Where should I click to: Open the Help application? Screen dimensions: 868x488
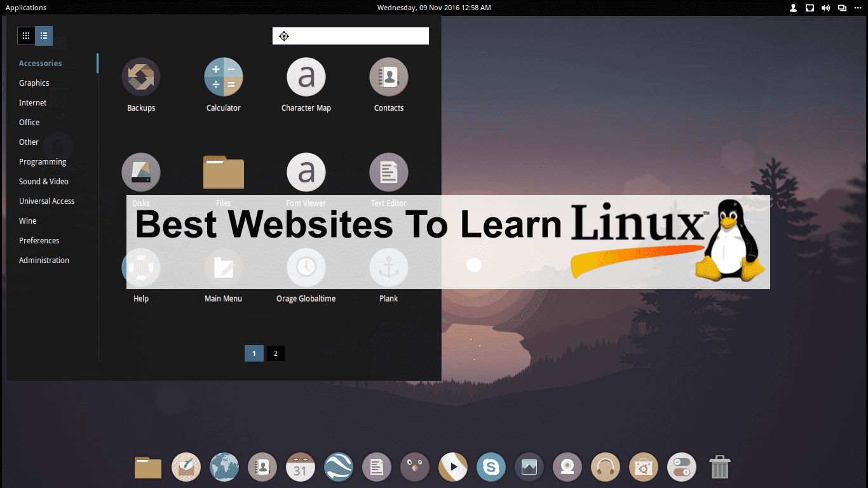[x=141, y=268]
